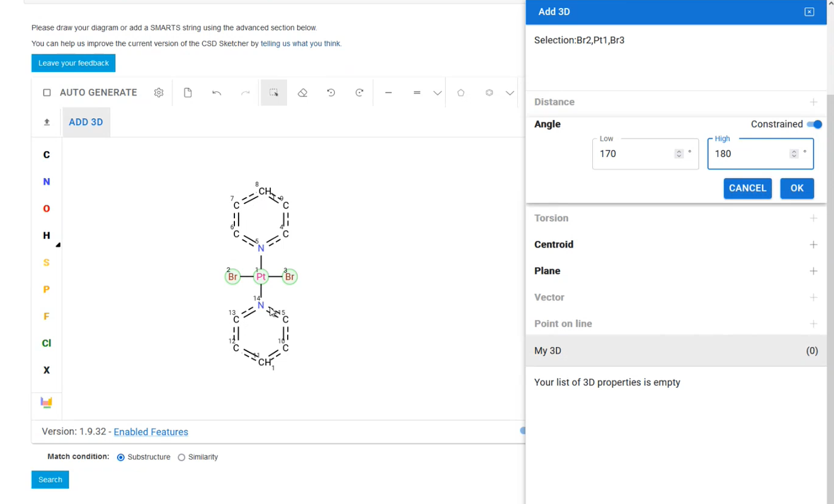Rotate structure counterclockwise
The image size is (834, 504).
point(331,93)
